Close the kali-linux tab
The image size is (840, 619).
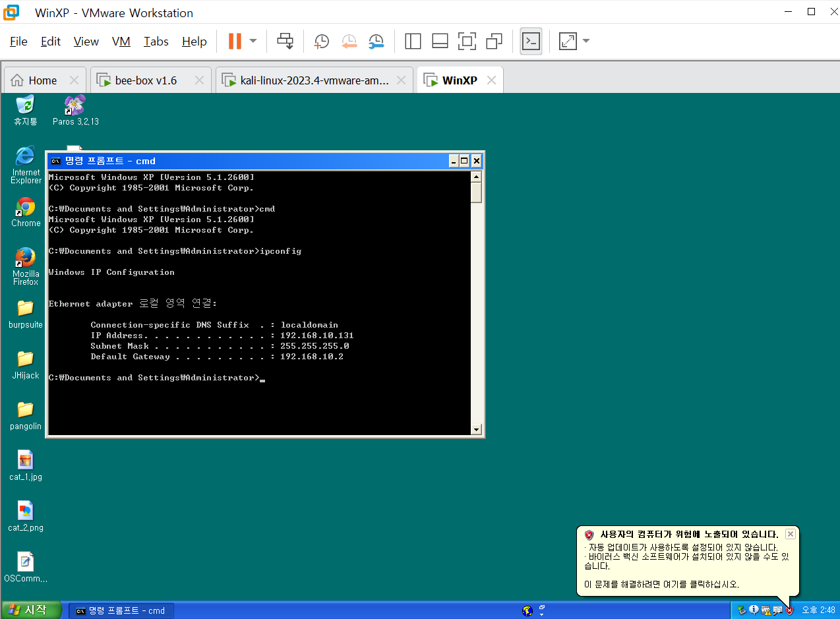(x=401, y=80)
